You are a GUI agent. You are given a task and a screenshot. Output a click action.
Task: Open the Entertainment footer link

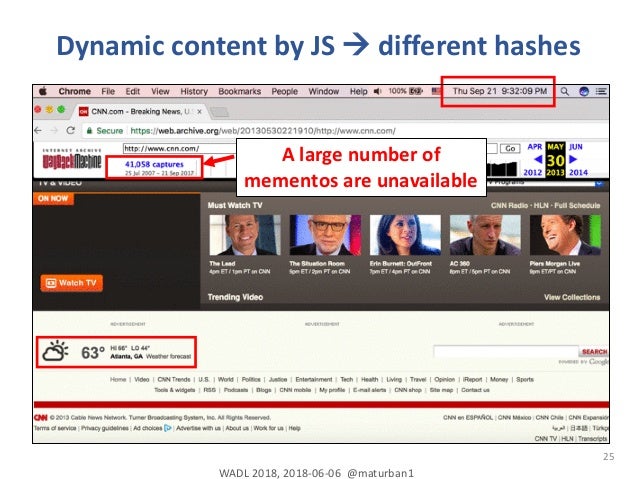(314, 379)
